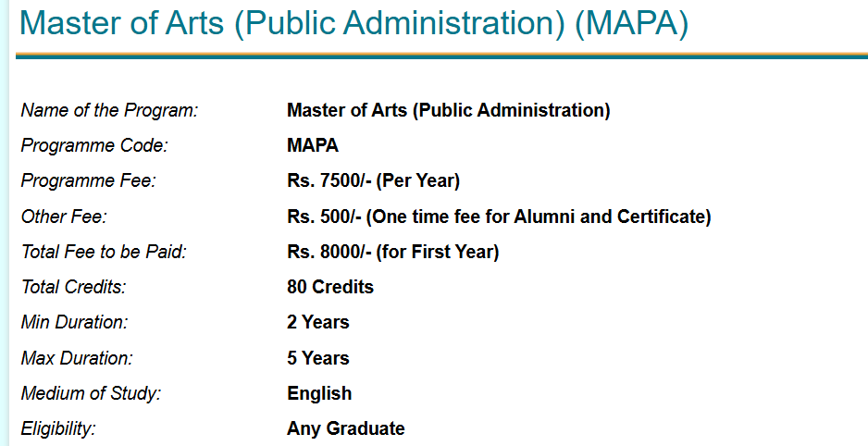Image resolution: width=868 pixels, height=446 pixels.
Task: Click the 'Total Fee to be Paid:' label
Action: tap(104, 253)
